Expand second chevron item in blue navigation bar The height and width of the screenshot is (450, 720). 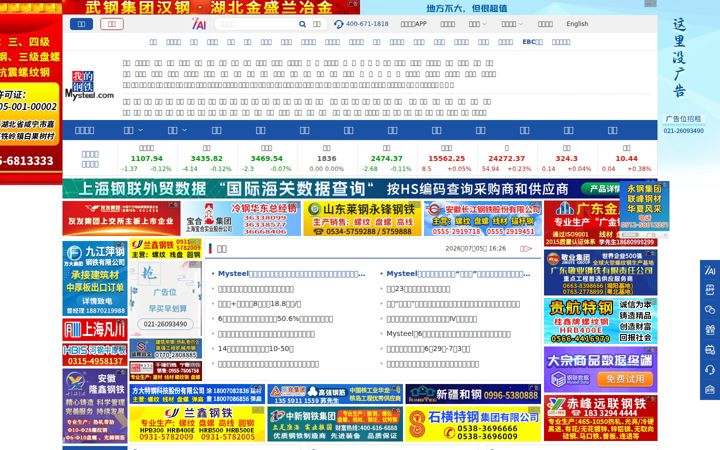(177, 130)
